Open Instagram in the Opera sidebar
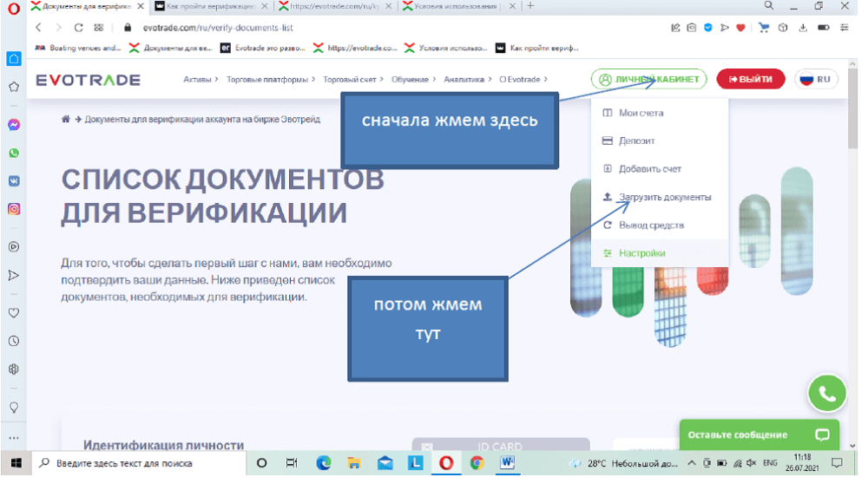 coord(14,209)
